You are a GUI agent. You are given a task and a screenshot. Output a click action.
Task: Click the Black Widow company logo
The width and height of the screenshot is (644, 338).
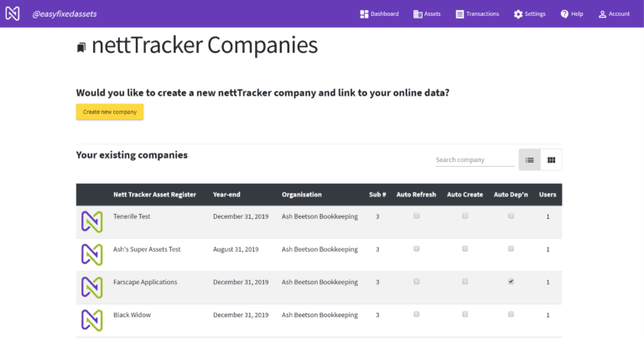tap(92, 320)
